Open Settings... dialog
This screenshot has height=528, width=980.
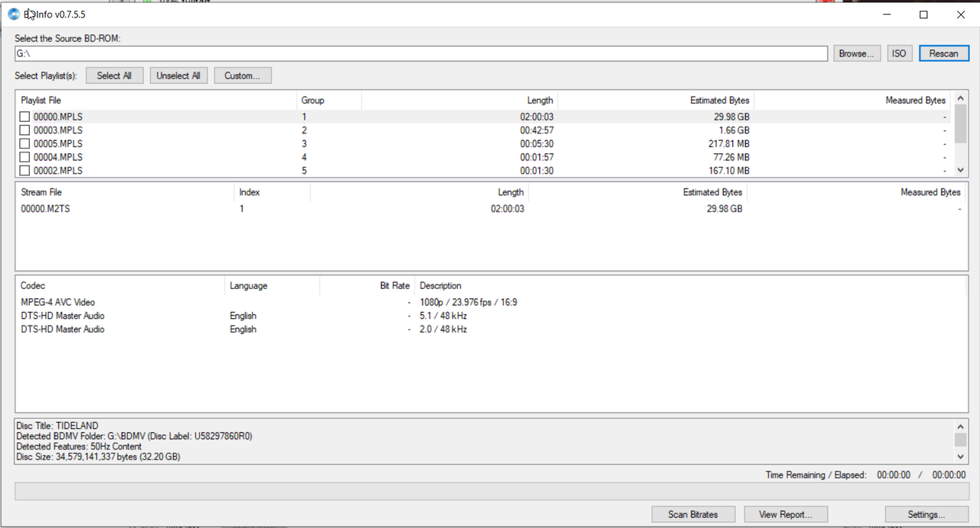coord(926,514)
